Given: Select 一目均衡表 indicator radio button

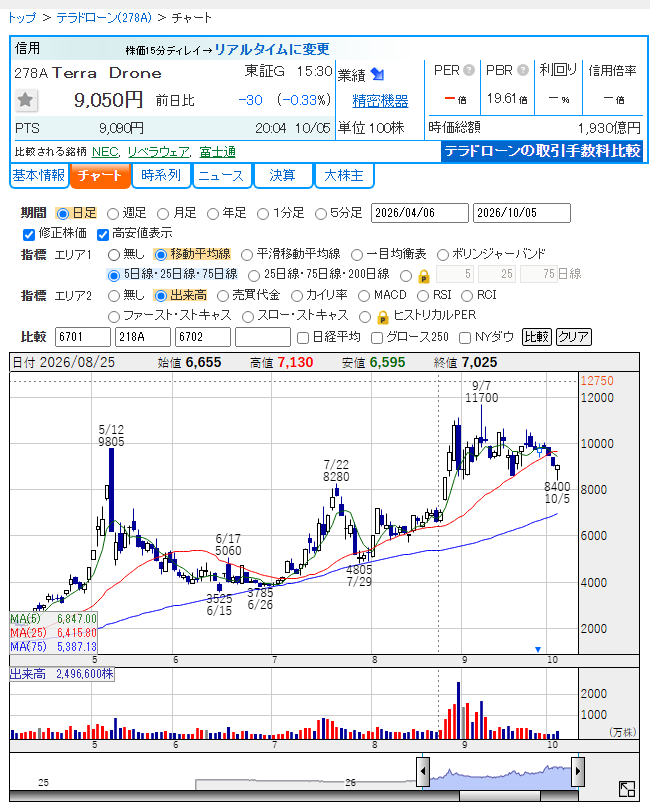Looking at the screenshot, I should 357,254.
